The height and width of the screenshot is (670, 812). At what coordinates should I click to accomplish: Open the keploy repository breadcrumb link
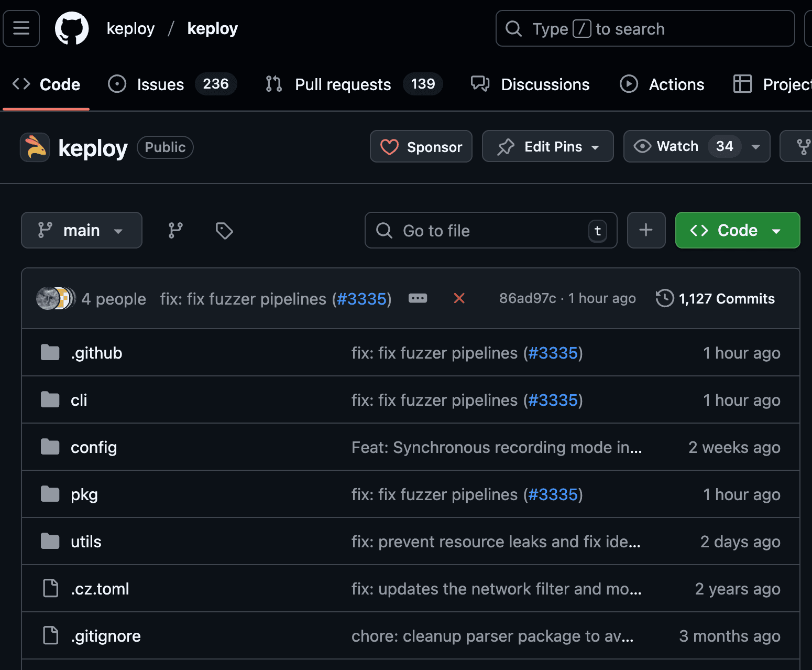coord(212,28)
